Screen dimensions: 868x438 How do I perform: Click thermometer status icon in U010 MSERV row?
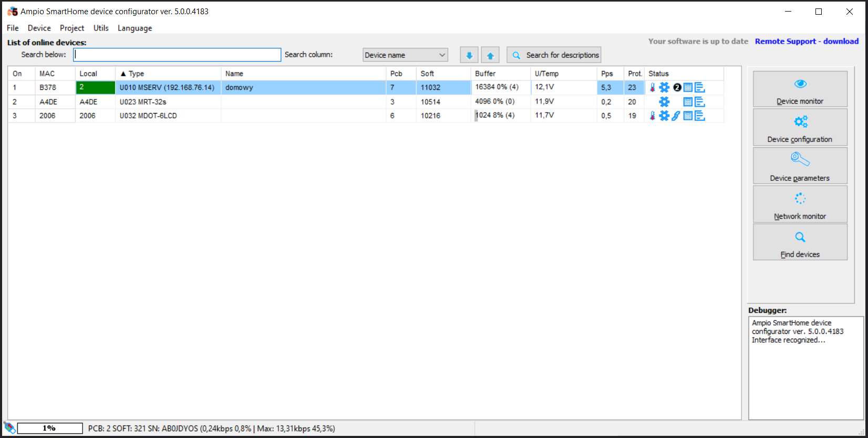(x=652, y=87)
